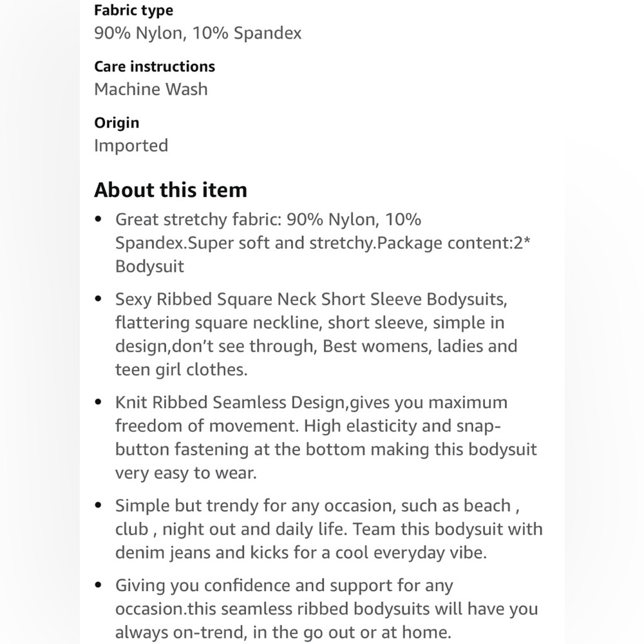
Task: Click the '90% Nylon, 10% Spandex' fabric value
Action: point(198,33)
